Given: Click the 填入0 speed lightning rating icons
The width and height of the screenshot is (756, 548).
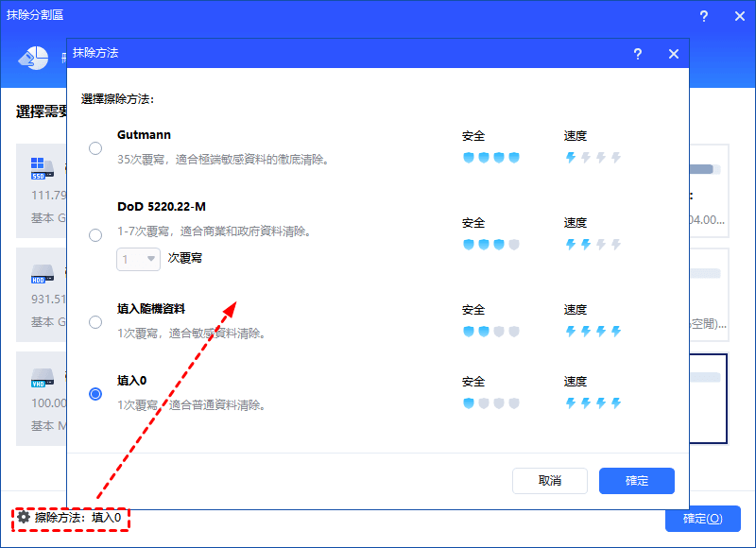Looking at the screenshot, I should coord(593,403).
